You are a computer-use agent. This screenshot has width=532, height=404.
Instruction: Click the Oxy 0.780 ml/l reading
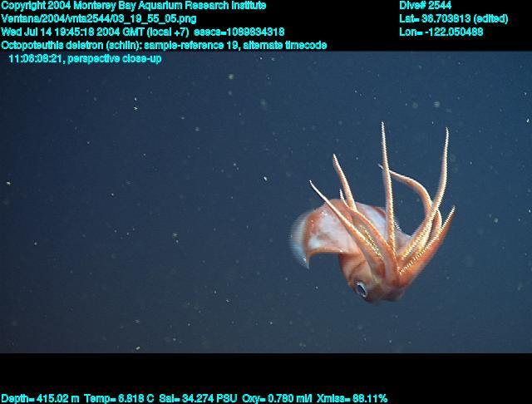279,398
